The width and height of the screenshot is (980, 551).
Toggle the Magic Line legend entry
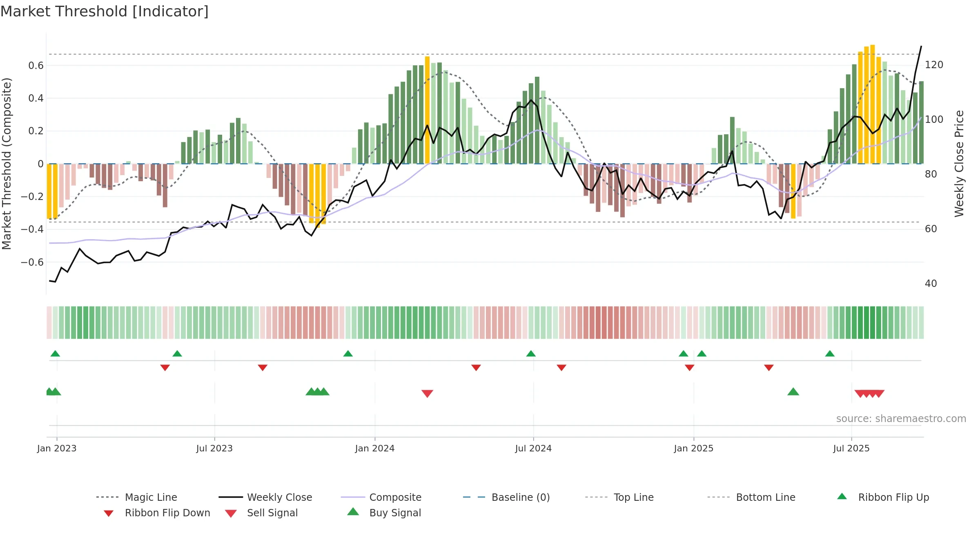[x=137, y=497]
